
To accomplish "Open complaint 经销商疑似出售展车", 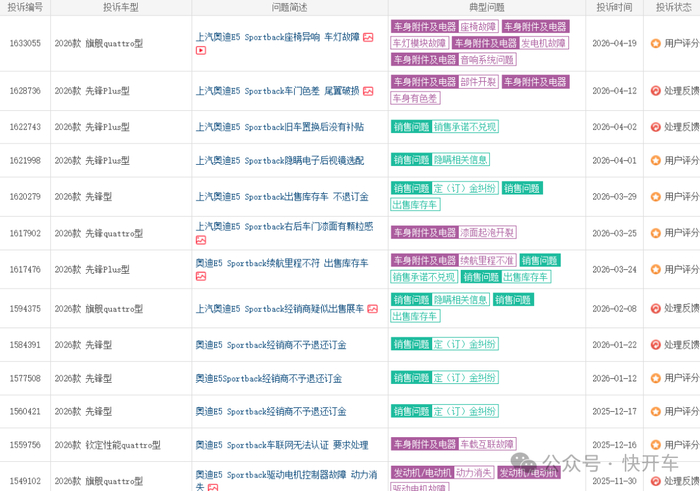I will pyautogui.click(x=280, y=309).
